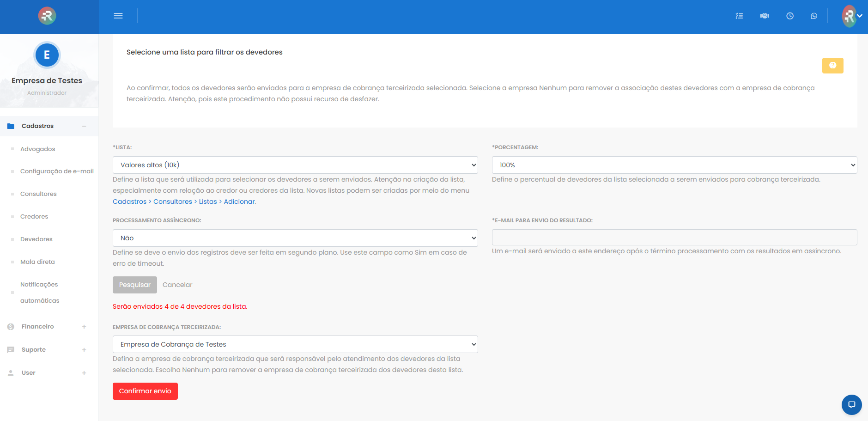Open Mala direta in the sidebar
The height and width of the screenshot is (421, 868).
tap(37, 262)
